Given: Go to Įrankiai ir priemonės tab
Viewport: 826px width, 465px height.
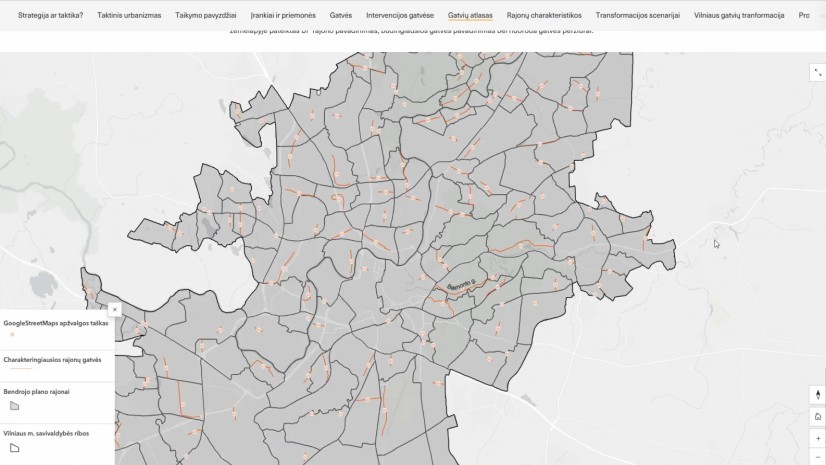Looking at the screenshot, I should 283,16.
